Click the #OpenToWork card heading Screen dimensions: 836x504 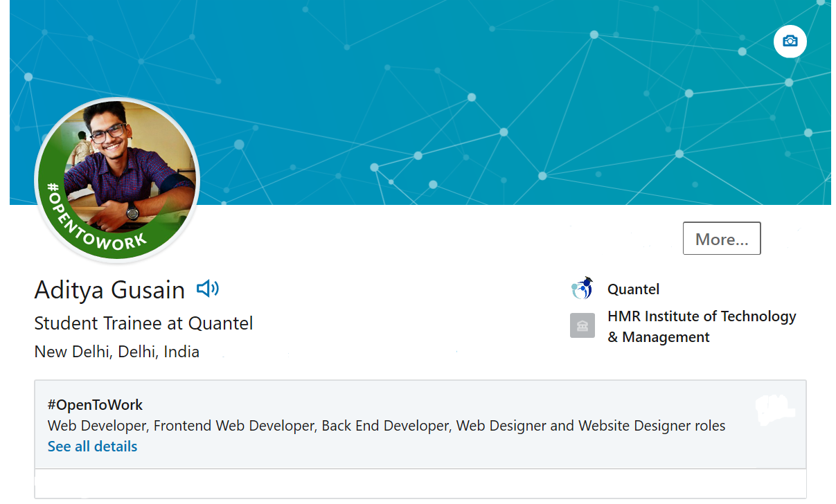[x=95, y=405]
